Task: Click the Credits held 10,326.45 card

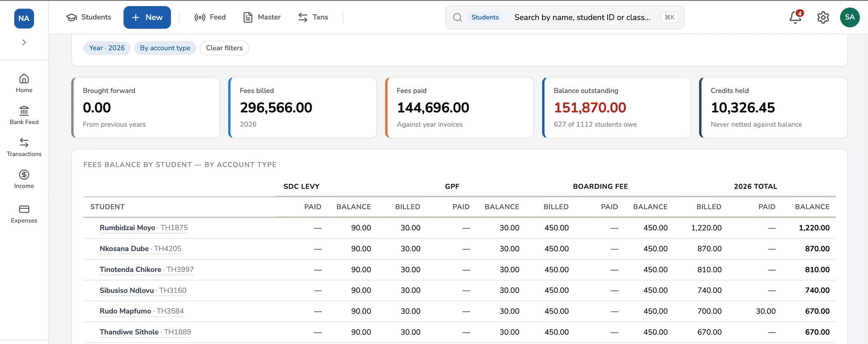Action: coord(773,108)
